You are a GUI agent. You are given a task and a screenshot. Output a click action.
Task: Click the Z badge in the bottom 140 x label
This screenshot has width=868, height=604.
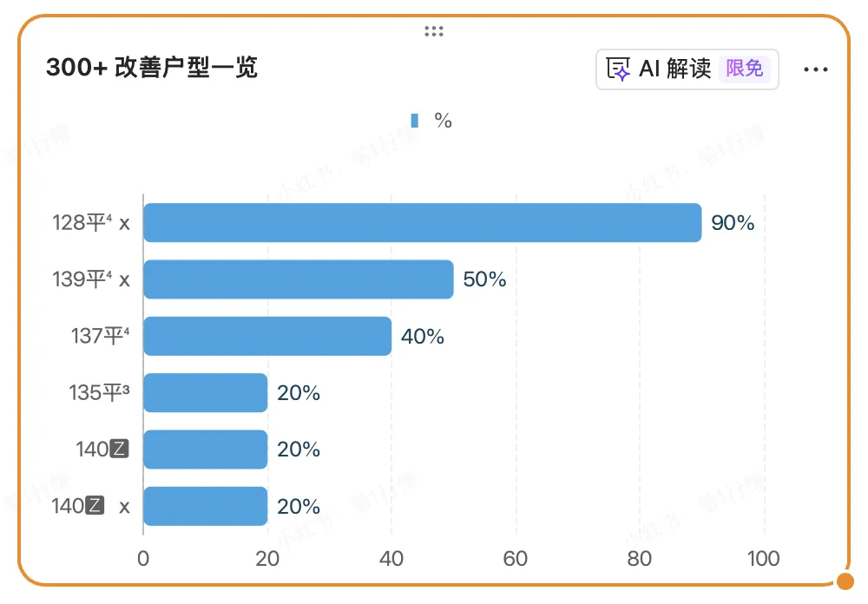[x=95, y=505]
